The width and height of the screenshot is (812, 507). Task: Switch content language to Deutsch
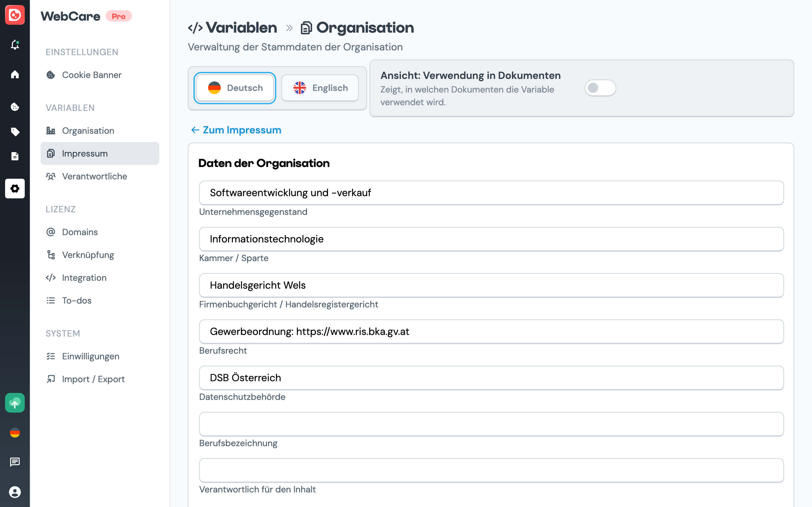coord(235,88)
